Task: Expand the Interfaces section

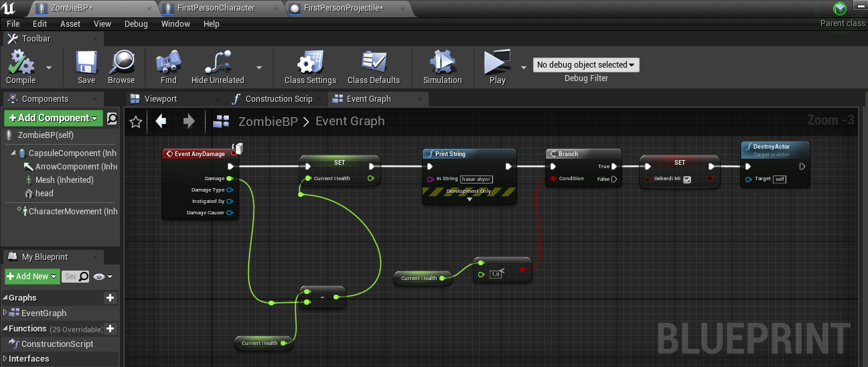Action: point(5,359)
